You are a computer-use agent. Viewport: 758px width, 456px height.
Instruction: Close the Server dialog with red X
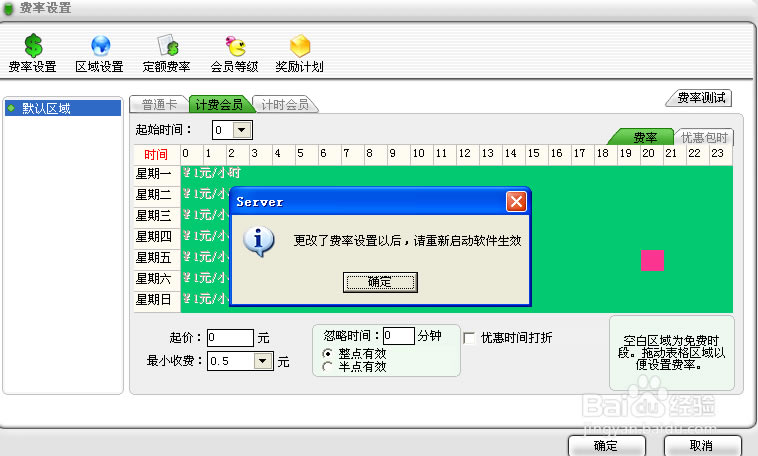[x=516, y=202]
